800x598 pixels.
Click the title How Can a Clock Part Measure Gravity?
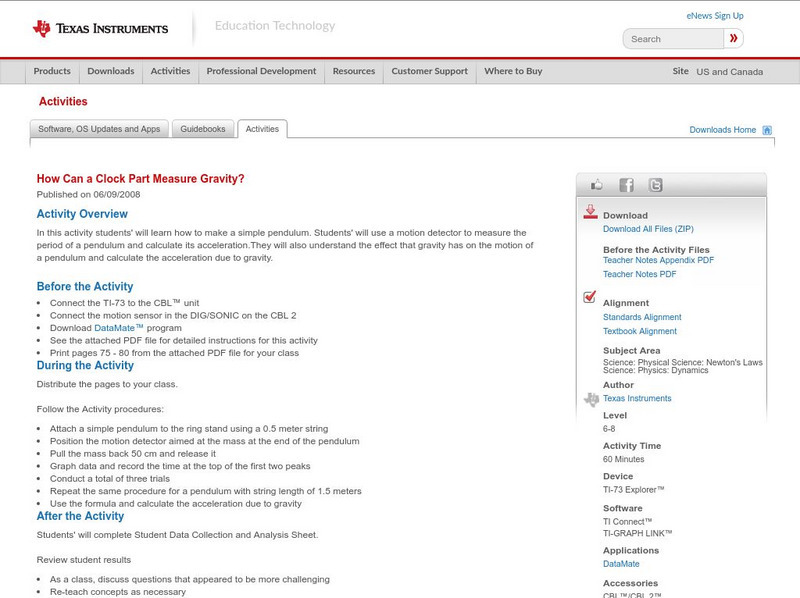coord(140,179)
